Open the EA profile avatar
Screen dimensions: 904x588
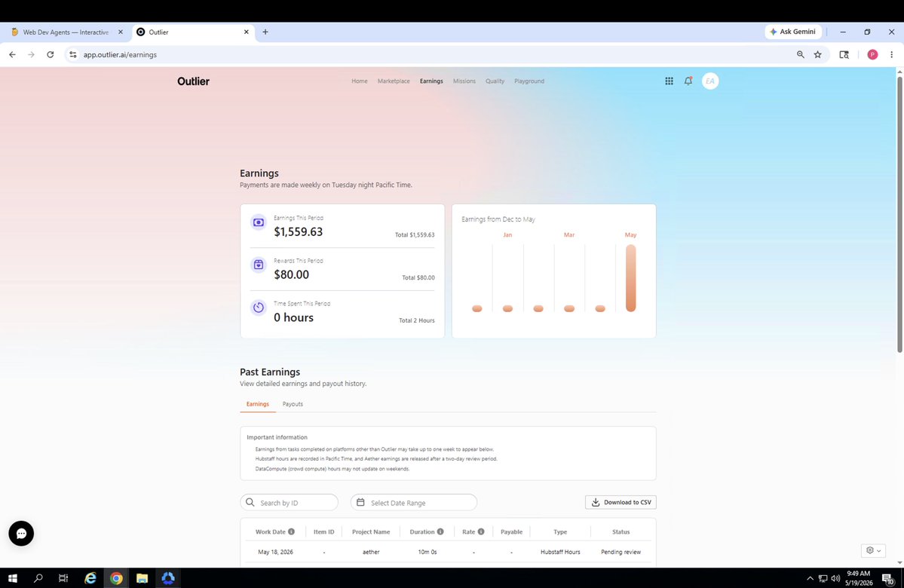pyautogui.click(x=709, y=81)
